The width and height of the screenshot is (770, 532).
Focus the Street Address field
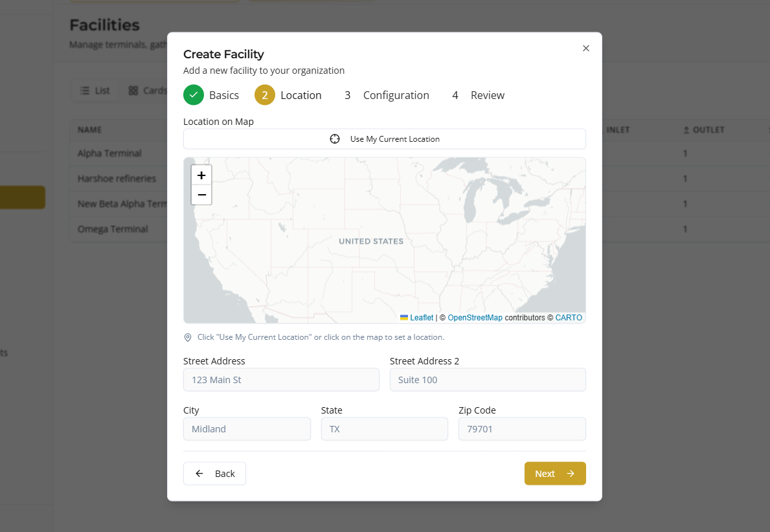point(281,380)
